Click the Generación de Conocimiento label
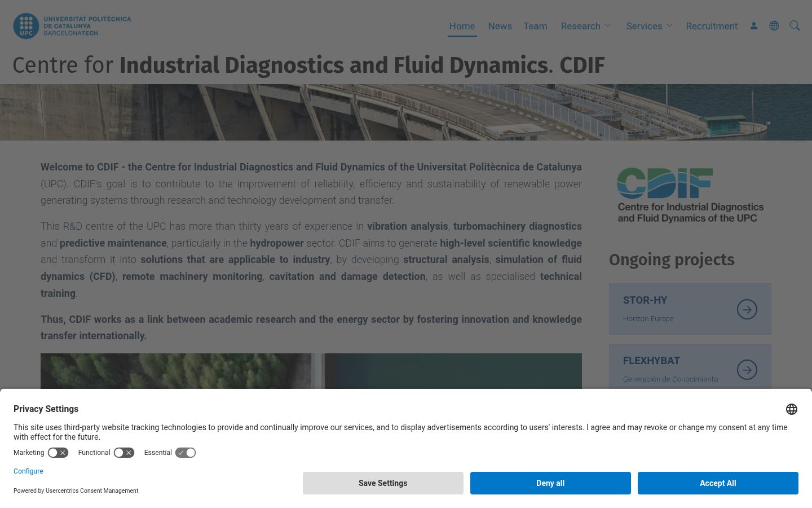 [670, 379]
